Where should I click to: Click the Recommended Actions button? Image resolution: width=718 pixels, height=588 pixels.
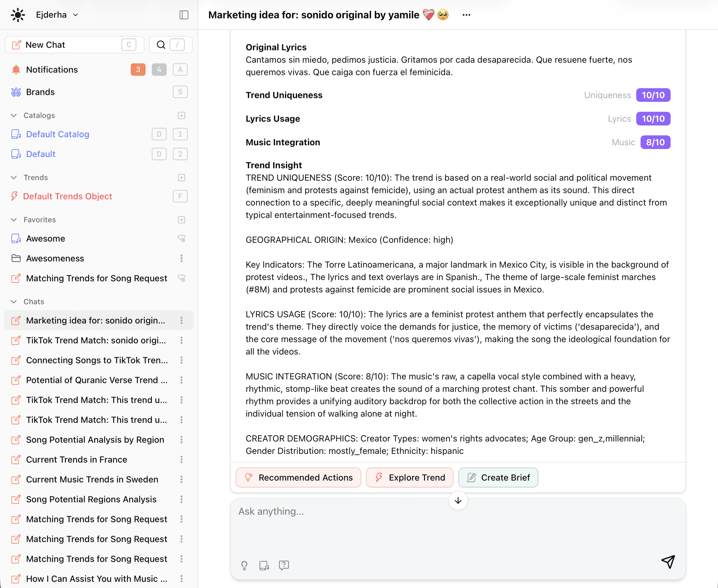[298, 477]
